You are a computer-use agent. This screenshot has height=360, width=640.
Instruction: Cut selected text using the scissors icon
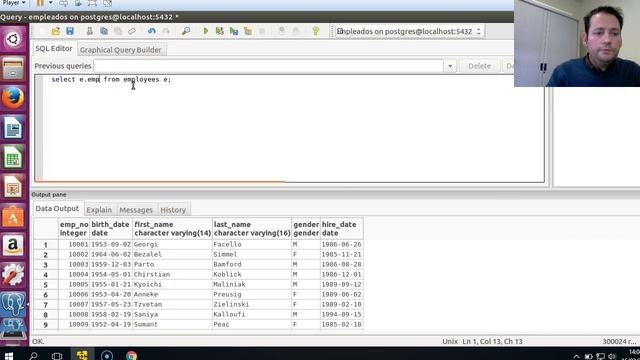[89, 31]
